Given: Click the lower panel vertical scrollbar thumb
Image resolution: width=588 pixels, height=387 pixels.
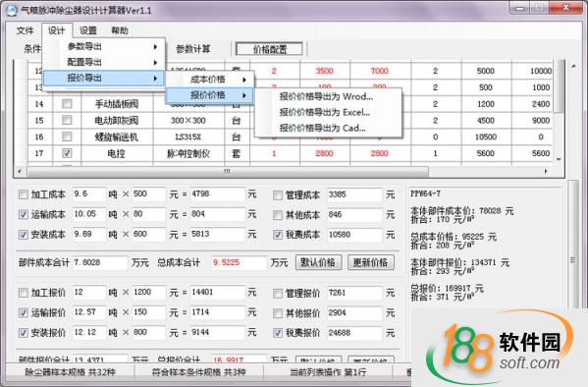Looking at the screenshot, I should tap(572, 245).
